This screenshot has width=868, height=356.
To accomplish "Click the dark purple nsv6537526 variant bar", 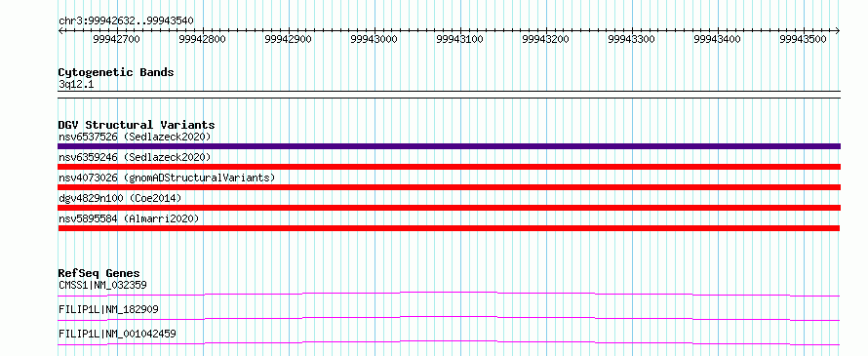I will (449, 146).
